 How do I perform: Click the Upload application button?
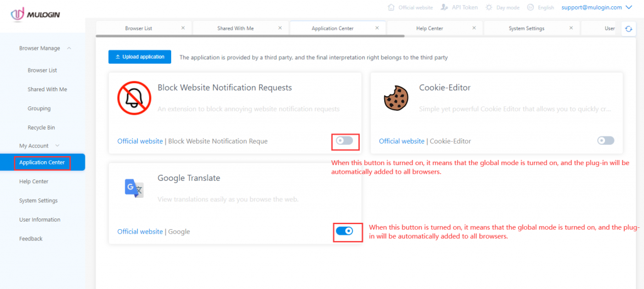(x=140, y=57)
